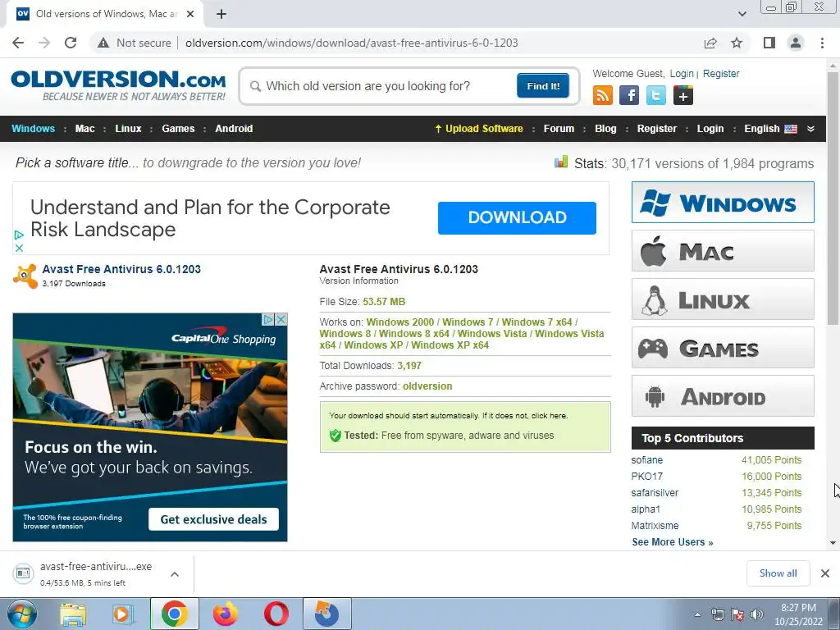Click the Twitter icon
Screen dimensions: 840x630
[x=655, y=95]
